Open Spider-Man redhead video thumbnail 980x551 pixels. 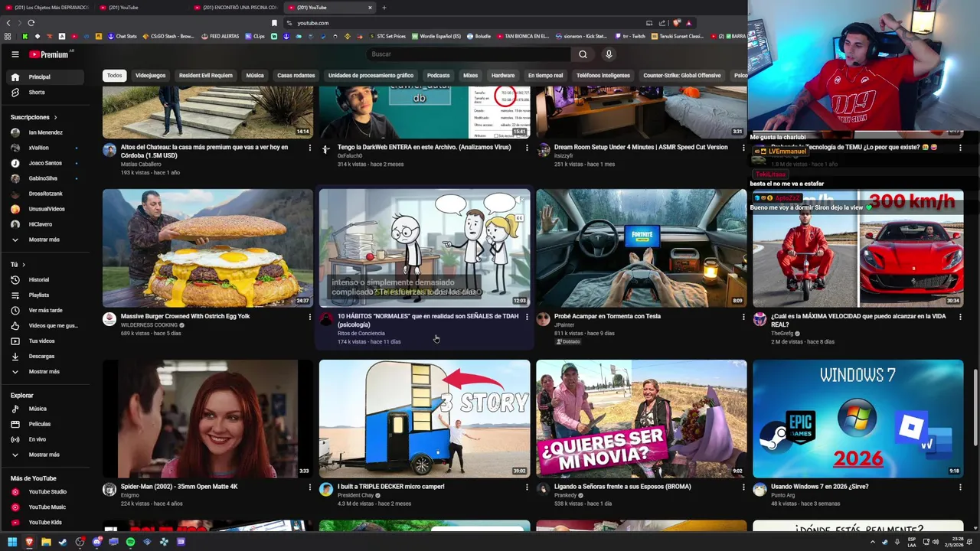(207, 419)
